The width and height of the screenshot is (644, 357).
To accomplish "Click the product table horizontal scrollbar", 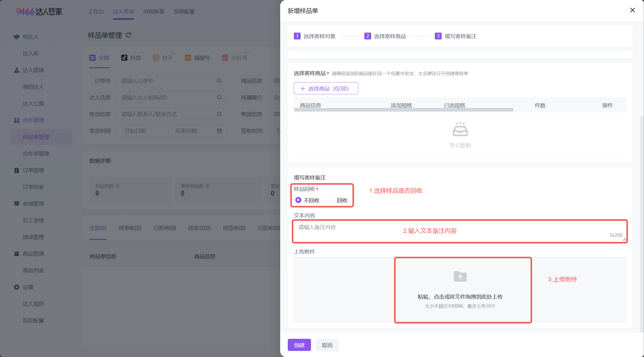I will pyautogui.click(x=403, y=110).
